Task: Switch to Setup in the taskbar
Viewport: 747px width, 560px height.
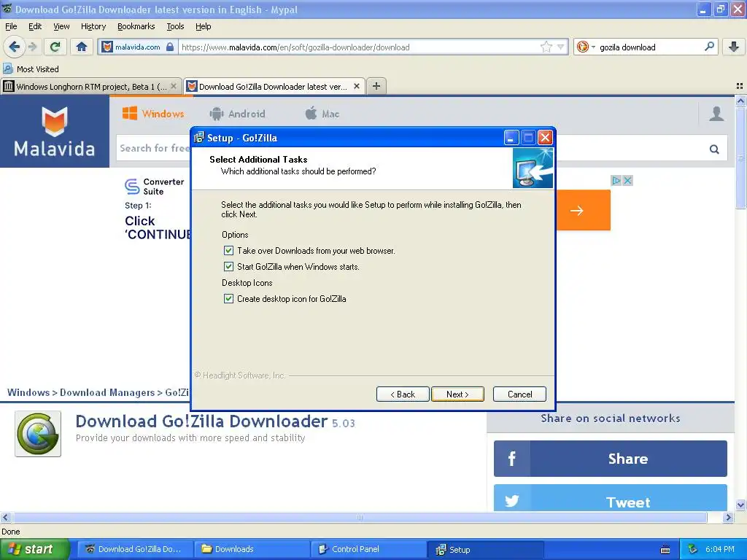Action: [485, 549]
